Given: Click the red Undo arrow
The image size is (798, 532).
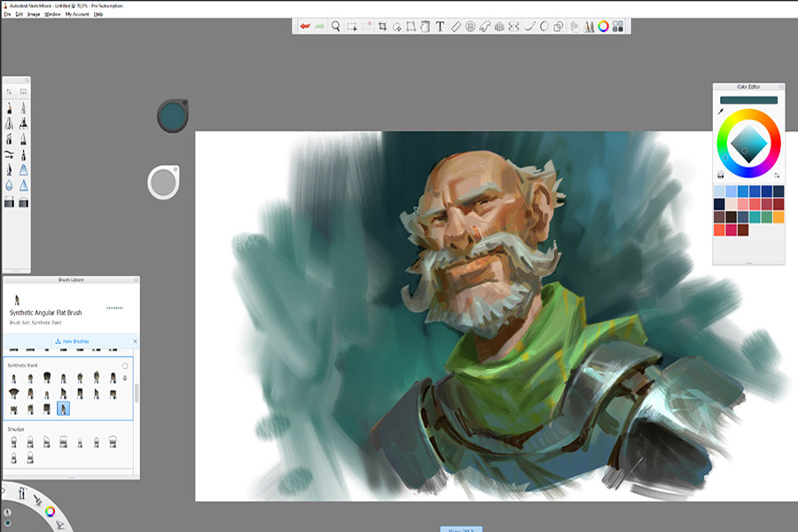Looking at the screenshot, I should [305, 27].
